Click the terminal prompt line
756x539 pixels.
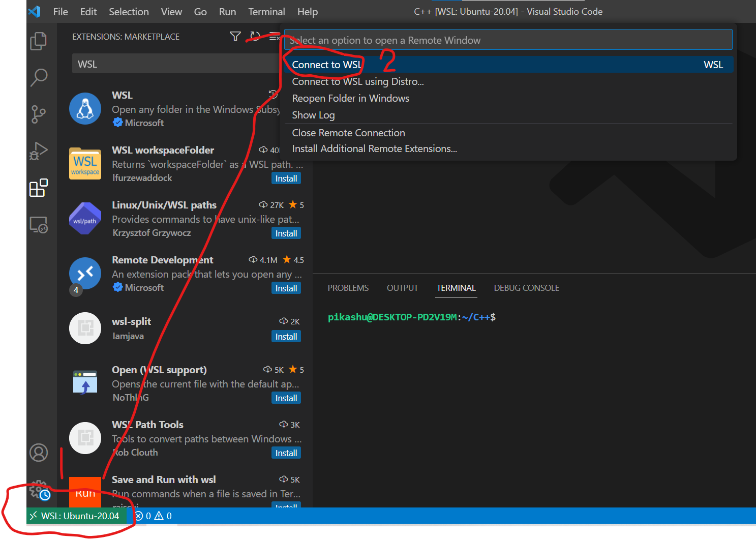click(412, 317)
